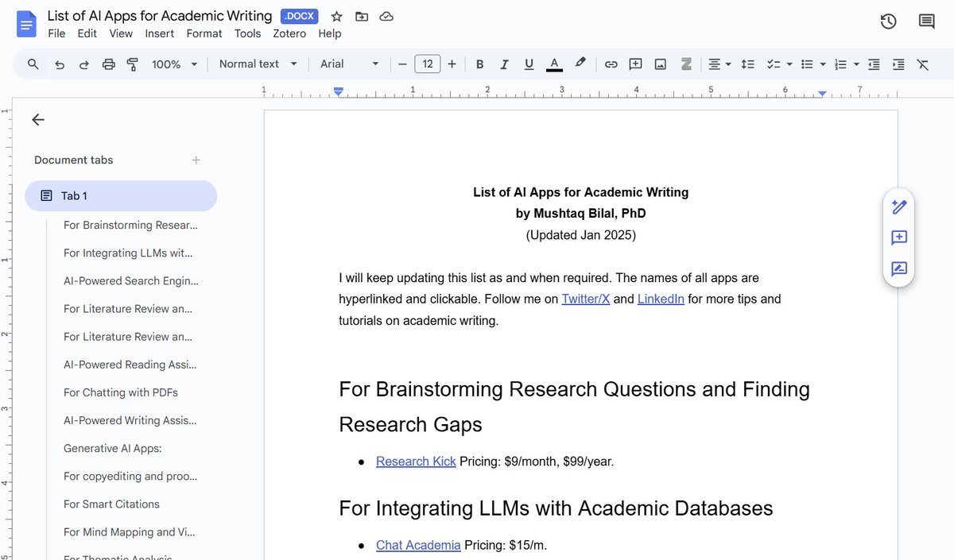
Task: Redo the last action
Action: [83, 64]
